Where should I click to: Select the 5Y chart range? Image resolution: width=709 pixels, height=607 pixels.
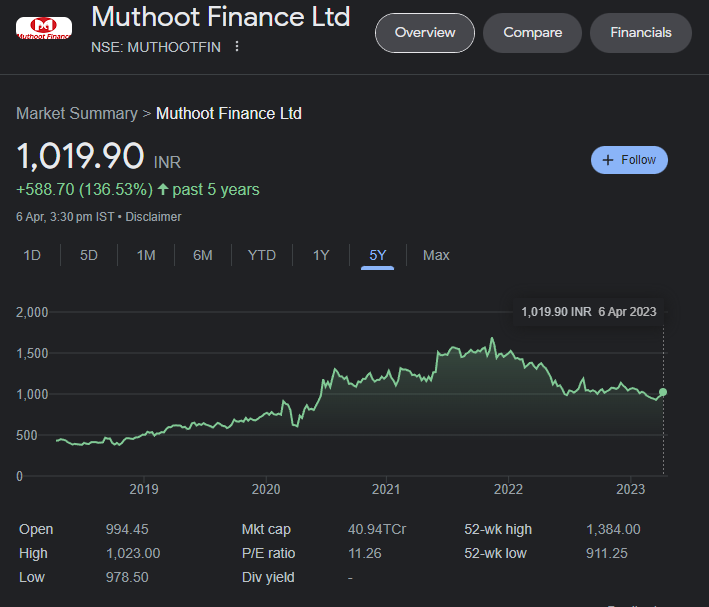(378, 255)
